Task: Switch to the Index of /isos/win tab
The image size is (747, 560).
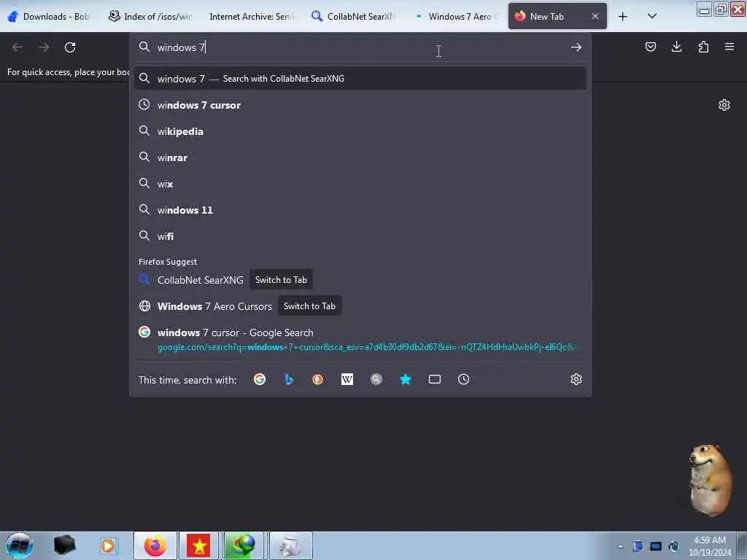Action: click(150, 17)
